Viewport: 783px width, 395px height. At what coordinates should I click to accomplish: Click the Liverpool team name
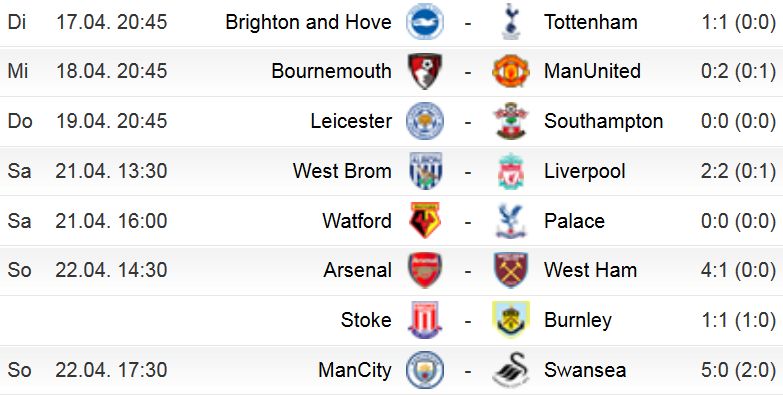584,172
